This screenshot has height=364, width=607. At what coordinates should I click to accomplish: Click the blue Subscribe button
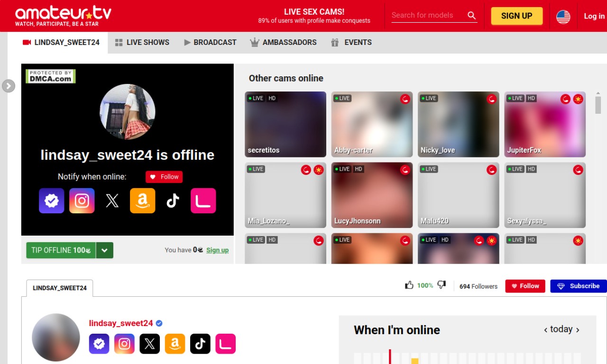pos(579,286)
